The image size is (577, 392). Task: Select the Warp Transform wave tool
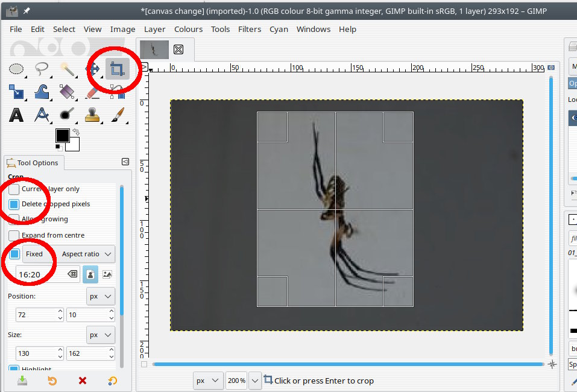click(42, 92)
